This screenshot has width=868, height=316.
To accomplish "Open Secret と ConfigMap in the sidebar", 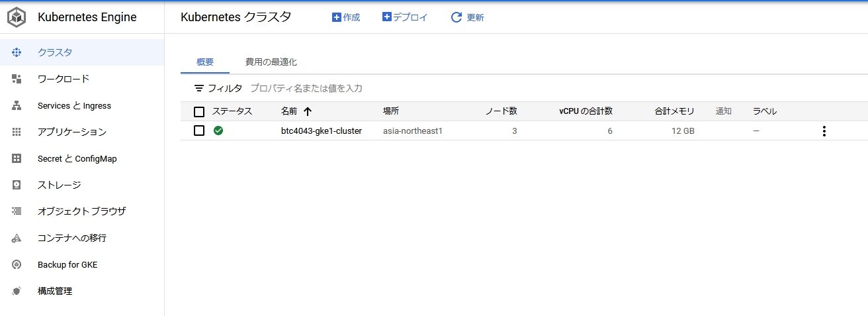I will (x=82, y=158).
